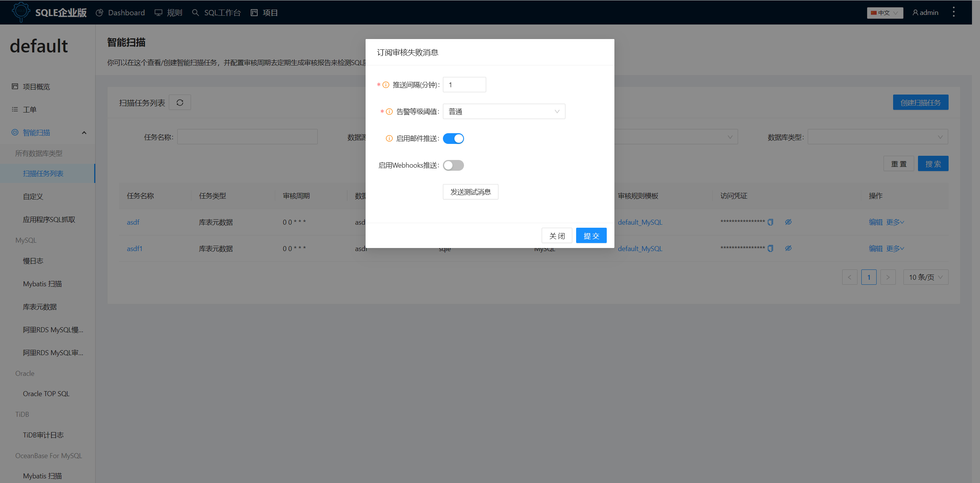Select 扫描任务列表 in the sidebar
Viewport: 980px width, 483px height.
pyautogui.click(x=43, y=173)
